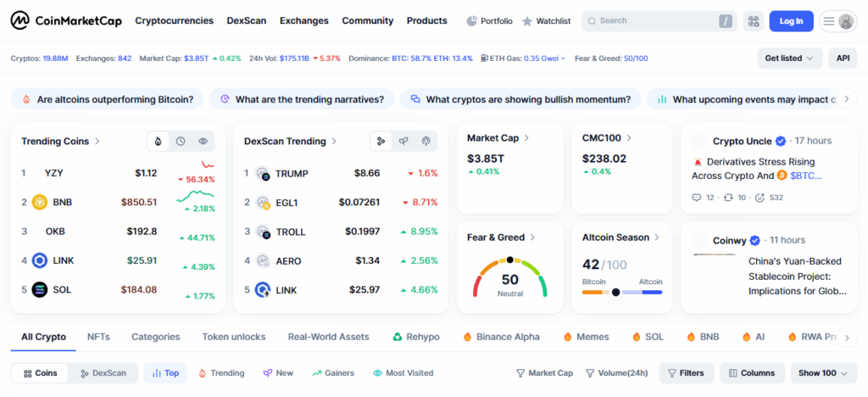Click the BNB coin icon in Trending Coins
The image size is (868, 397).
click(x=39, y=202)
